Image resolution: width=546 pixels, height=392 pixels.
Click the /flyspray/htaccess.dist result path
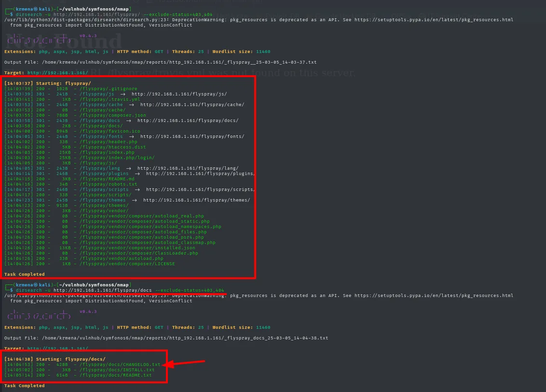[x=112, y=147]
